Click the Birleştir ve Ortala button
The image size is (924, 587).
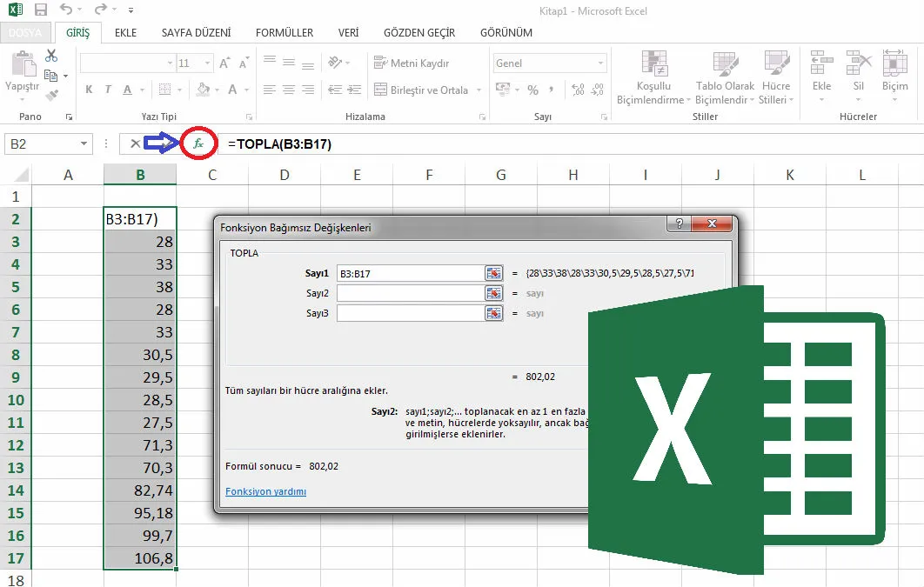pyautogui.click(x=421, y=90)
